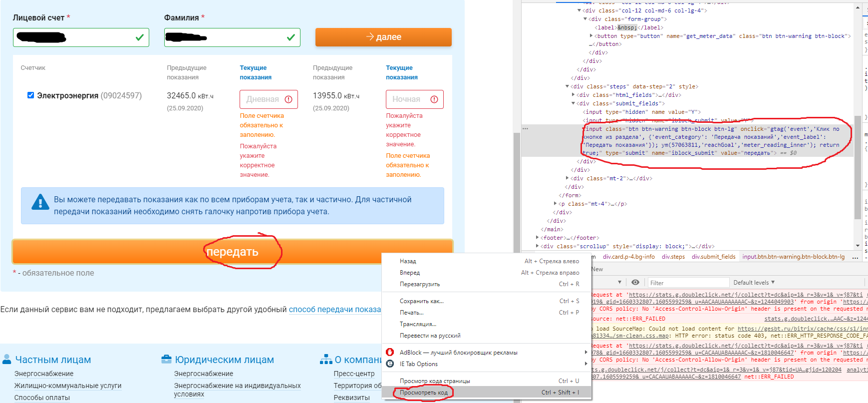Expand p mt-4 node

coord(555,204)
